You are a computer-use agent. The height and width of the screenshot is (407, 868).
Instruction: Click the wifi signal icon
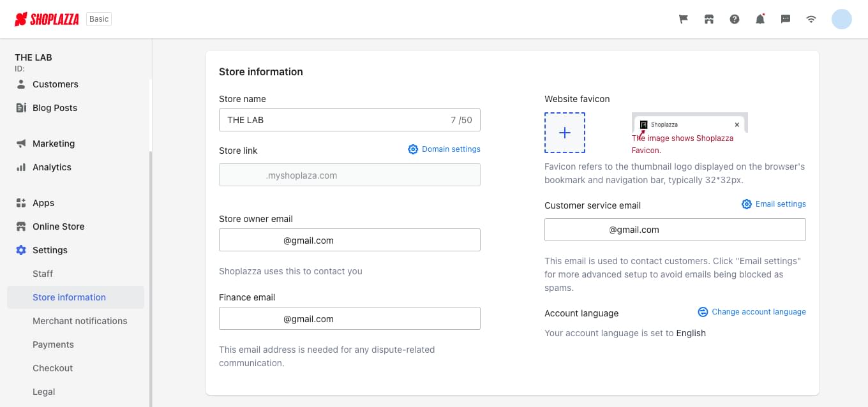[x=811, y=19]
